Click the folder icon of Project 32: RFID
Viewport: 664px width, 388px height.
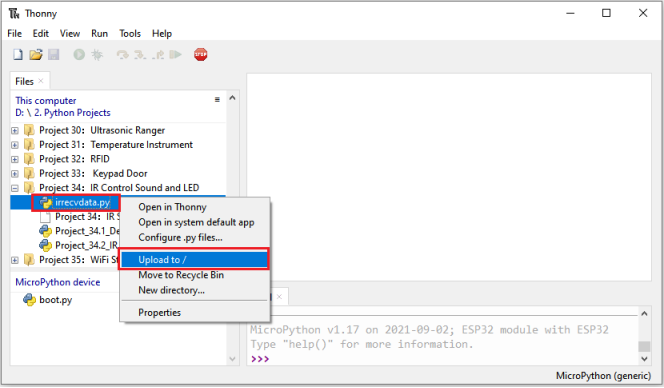click(x=29, y=159)
